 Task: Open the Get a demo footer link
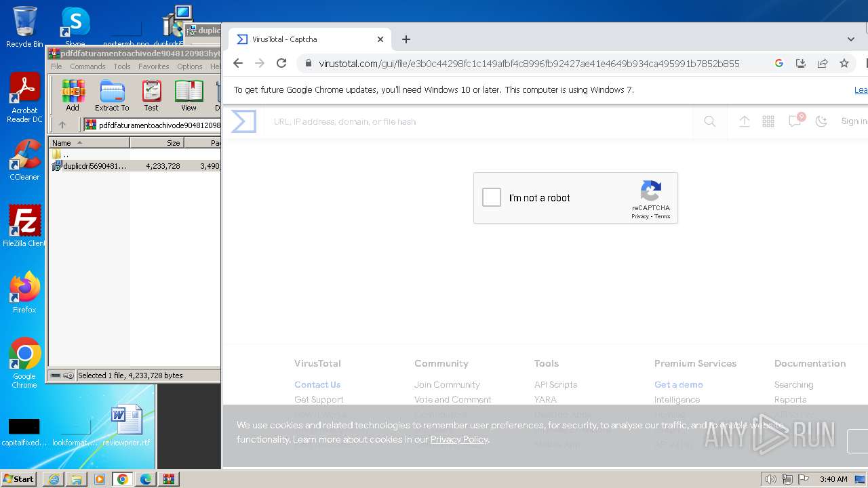678,384
